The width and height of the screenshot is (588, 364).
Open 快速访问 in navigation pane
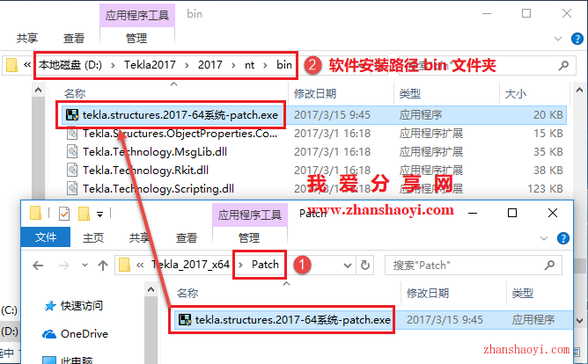click(74, 306)
